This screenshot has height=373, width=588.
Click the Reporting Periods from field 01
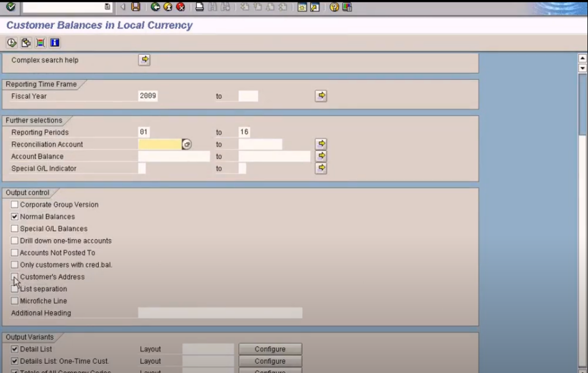click(144, 132)
